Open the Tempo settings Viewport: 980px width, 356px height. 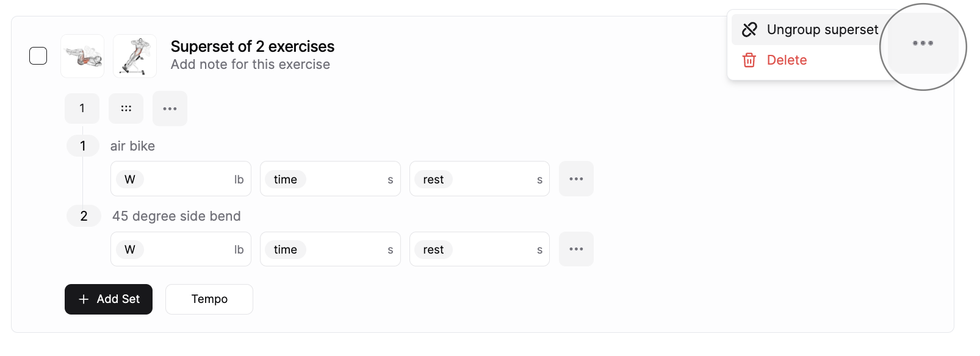click(x=209, y=299)
